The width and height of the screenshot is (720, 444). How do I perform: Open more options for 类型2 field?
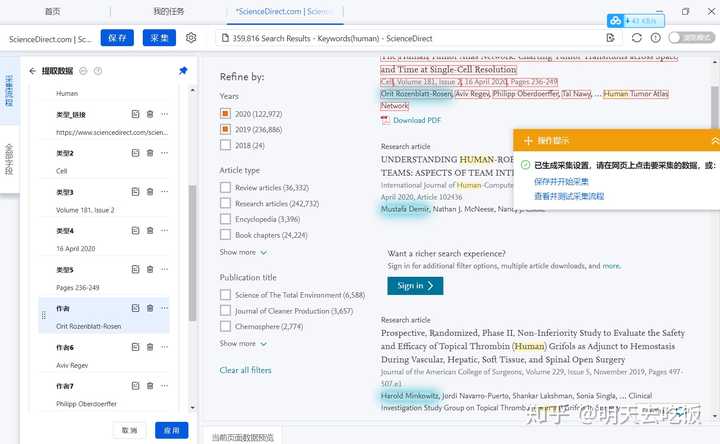tap(164, 153)
